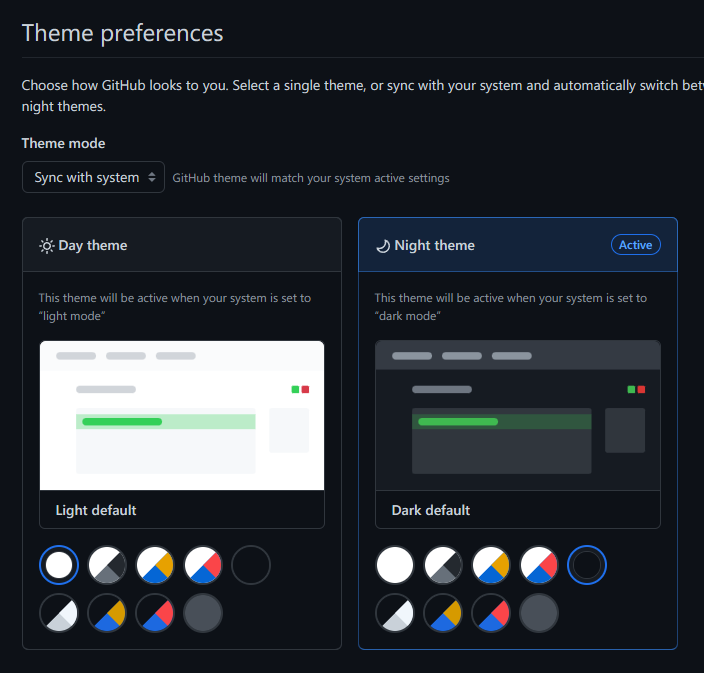Pick dark blue-orange colorblind swatch in Day theme
The image size is (704, 673).
(107, 613)
